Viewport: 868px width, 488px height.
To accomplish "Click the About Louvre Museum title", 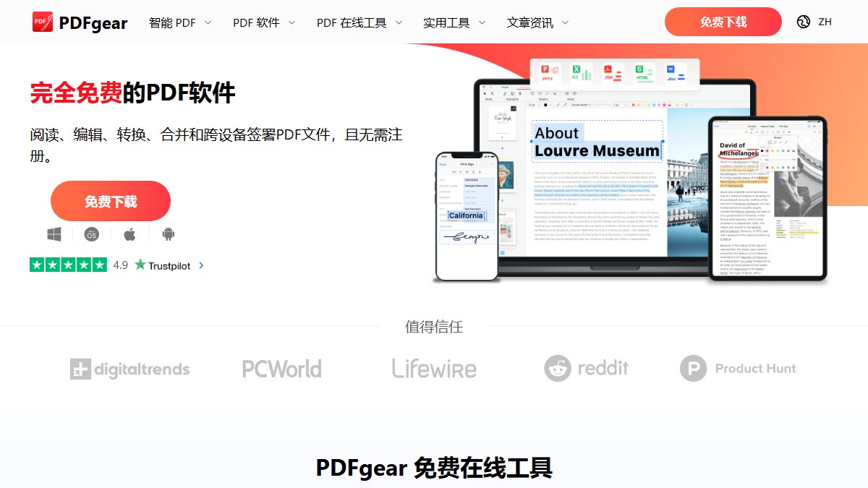I will [x=597, y=142].
